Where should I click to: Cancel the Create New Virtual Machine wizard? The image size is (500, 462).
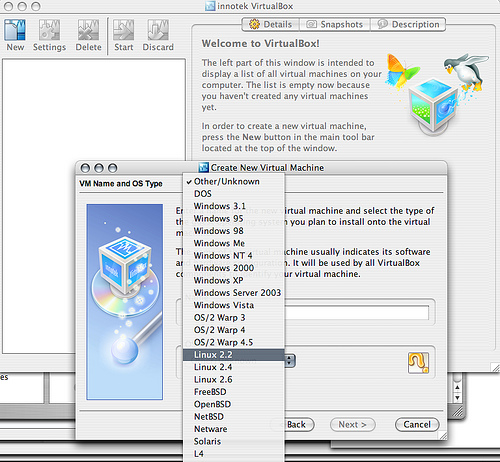[417, 425]
